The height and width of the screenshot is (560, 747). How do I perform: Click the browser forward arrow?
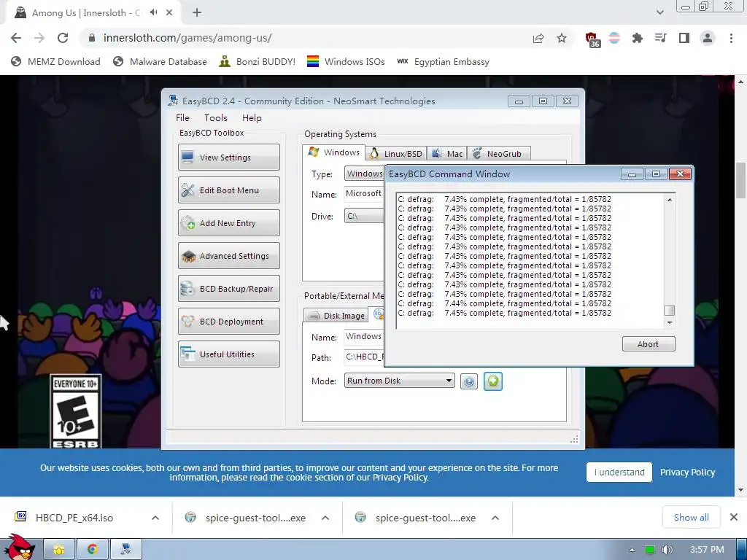tap(39, 38)
